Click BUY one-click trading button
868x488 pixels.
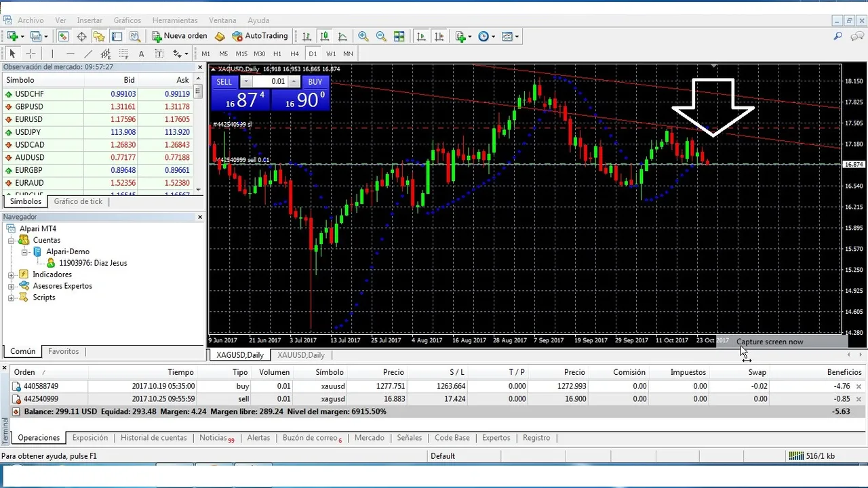point(315,82)
